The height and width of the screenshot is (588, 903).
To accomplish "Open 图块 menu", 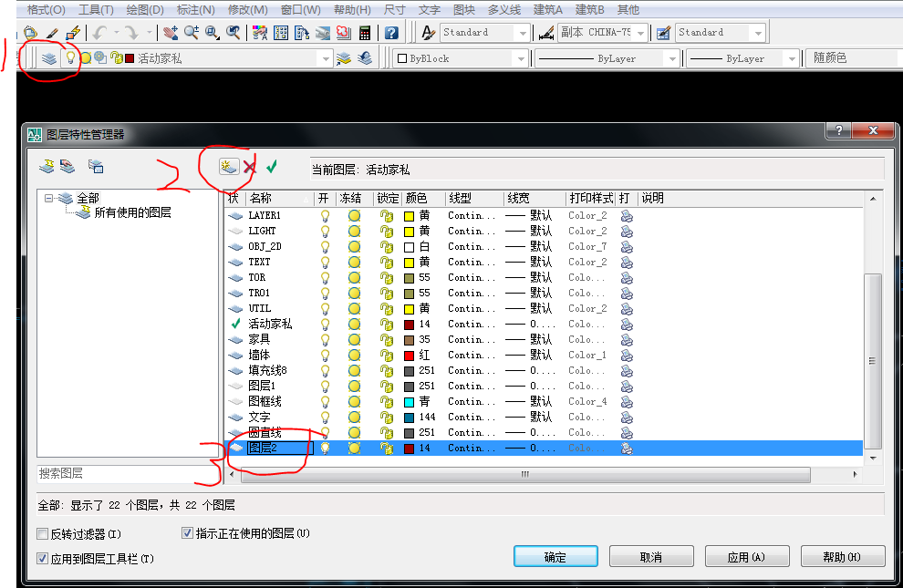I will (x=464, y=10).
